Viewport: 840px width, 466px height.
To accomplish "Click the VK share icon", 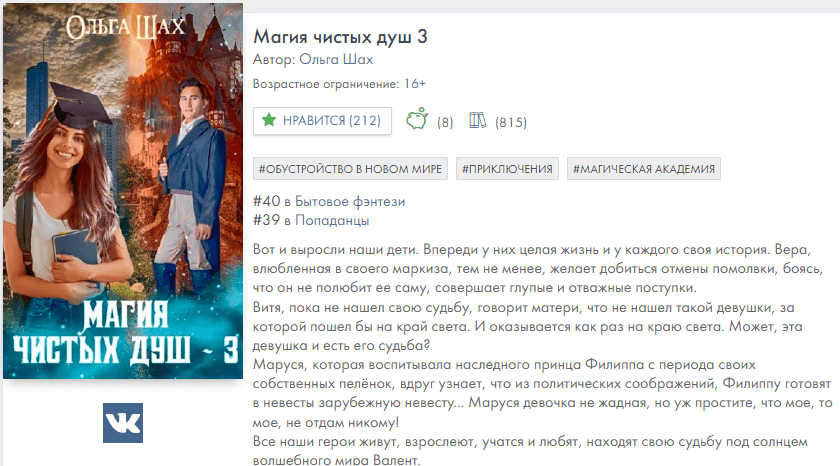I will tap(123, 423).
